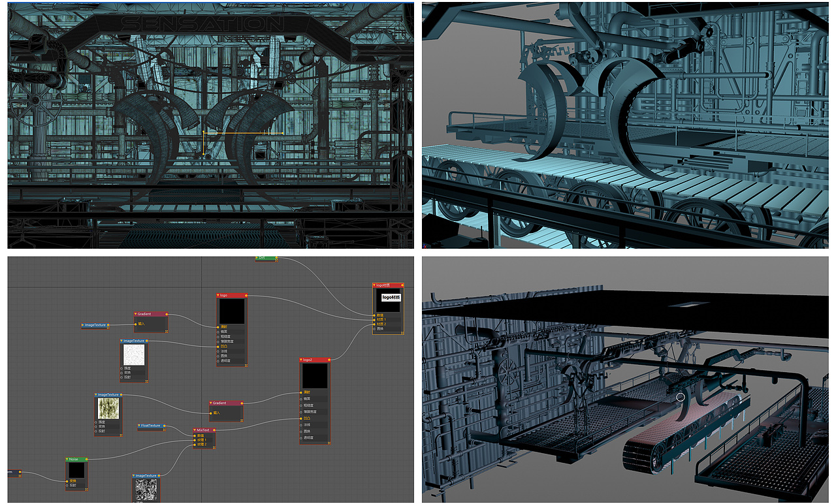Screen dimensions: 836x504
Task: Click the 纹理 2 pin on MixText node
Action: tap(195, 445)
